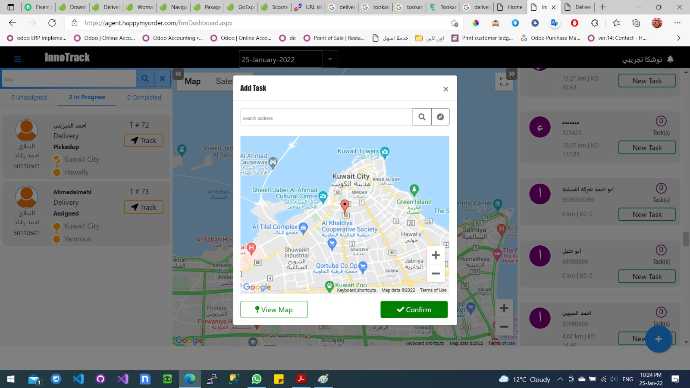Switch to the Home browser tab

coord(510,7)
